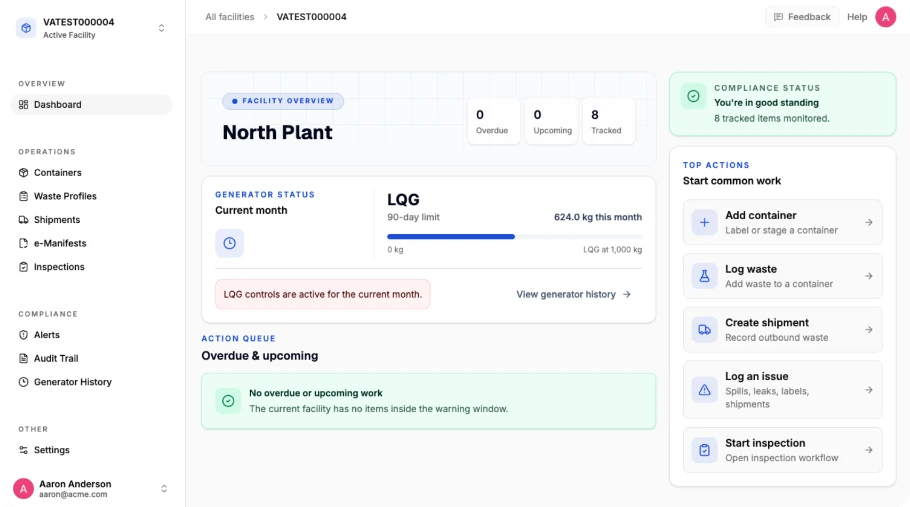Click the user avatar in top-right header
The height and width of the screenshot is (507, 910).
[886, 17]
